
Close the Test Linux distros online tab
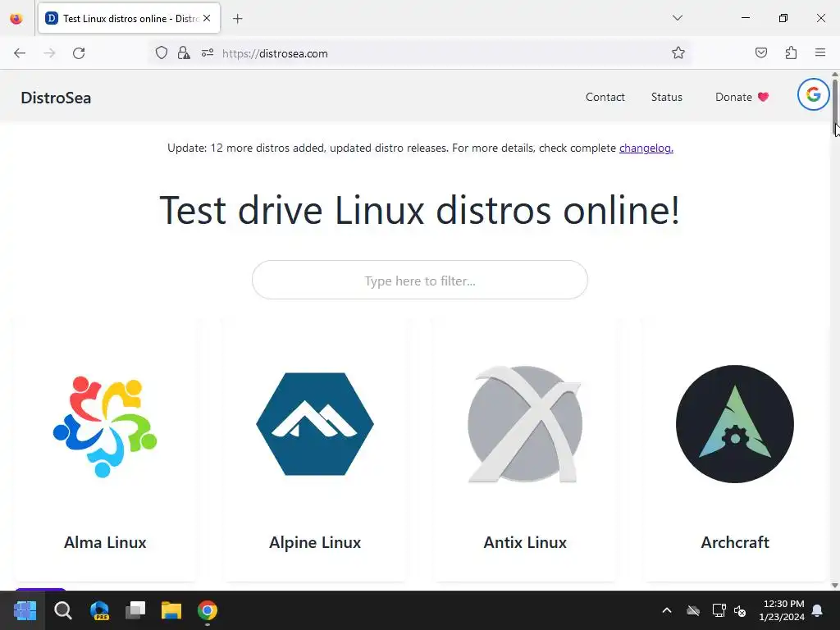point(207,18)
